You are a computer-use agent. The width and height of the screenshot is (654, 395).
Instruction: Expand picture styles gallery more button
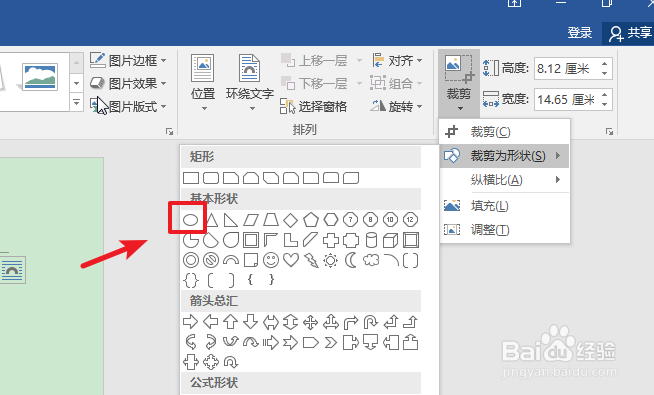coord(76,102)
